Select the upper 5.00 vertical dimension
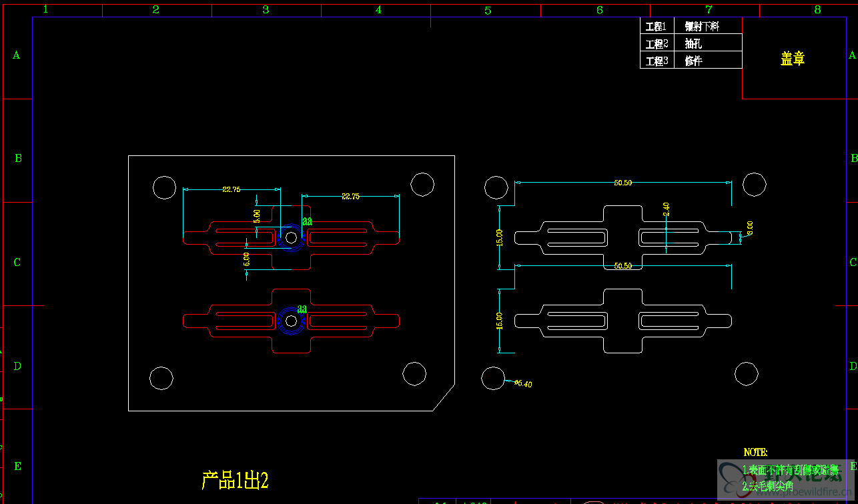 coord(257,215)
